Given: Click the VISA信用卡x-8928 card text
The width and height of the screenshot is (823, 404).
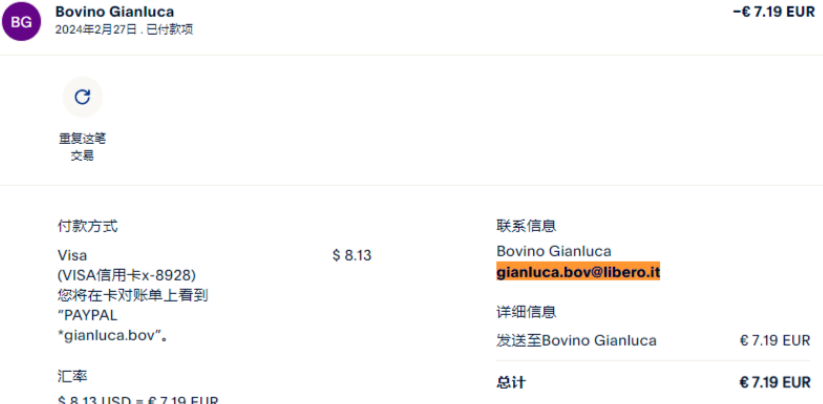Looking at the screenshot, I should click(126, 275).
